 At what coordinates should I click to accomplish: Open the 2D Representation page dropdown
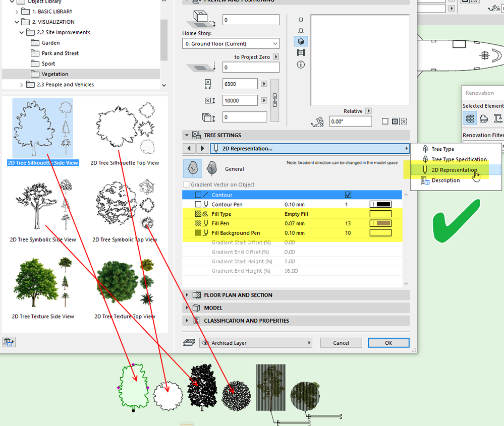(x=310, y=148)
